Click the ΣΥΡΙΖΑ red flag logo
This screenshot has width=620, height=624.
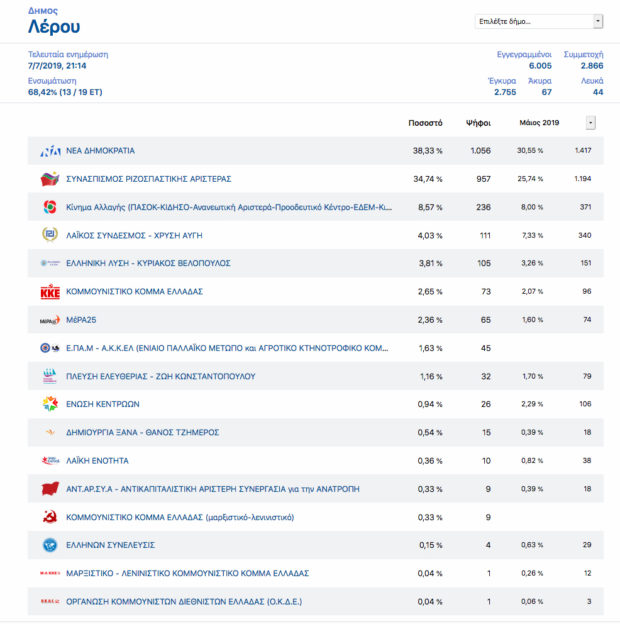point(50,179)
